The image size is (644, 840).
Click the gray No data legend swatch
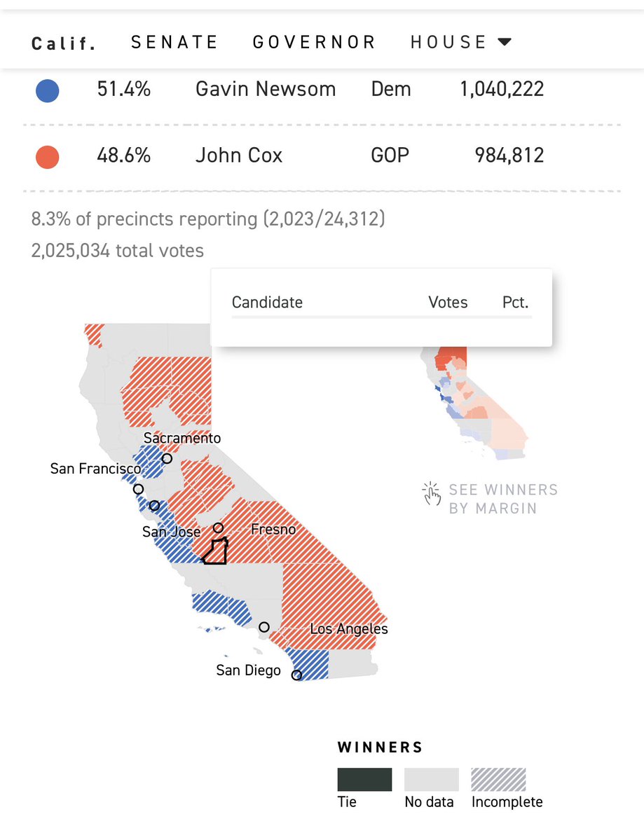[431, 779]
